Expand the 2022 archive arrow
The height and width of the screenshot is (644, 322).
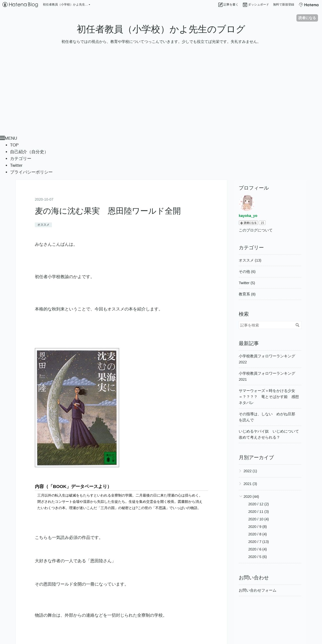tap(240, 471)
